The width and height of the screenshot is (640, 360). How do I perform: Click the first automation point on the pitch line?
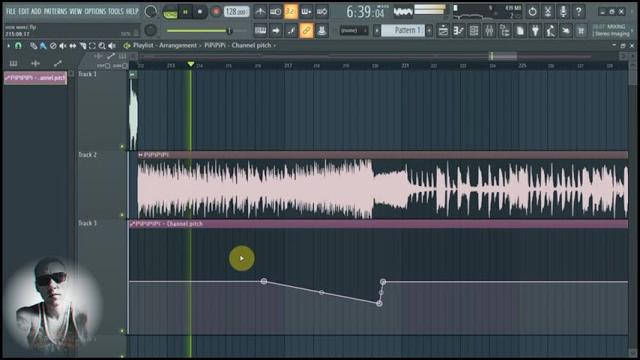click(x=264, y=281)
